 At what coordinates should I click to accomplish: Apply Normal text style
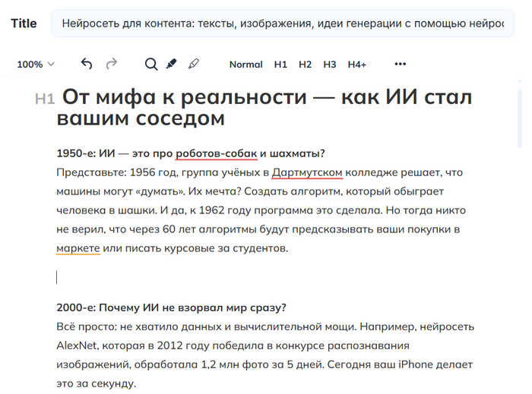point(245,65)
